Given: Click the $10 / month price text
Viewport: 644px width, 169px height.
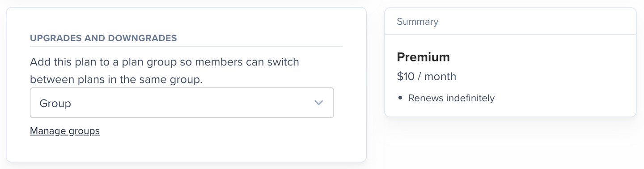Looking at the screenshot, I should [426, 77].
